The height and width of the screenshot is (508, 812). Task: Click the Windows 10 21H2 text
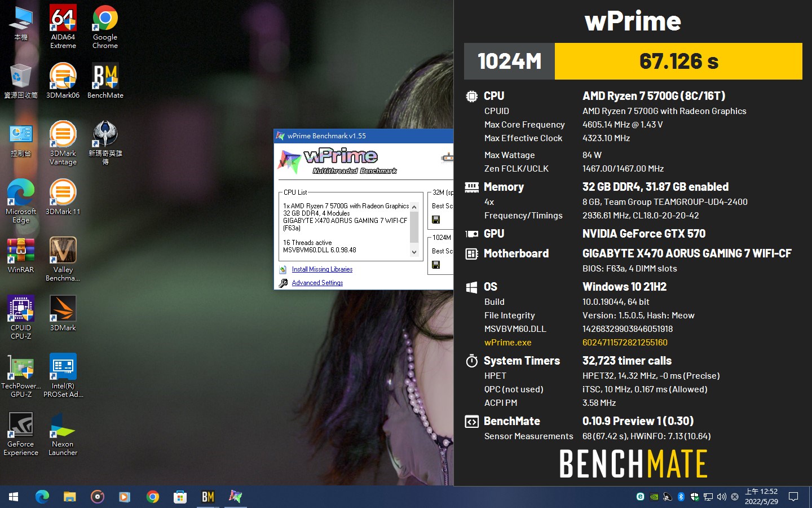point(624,287)
